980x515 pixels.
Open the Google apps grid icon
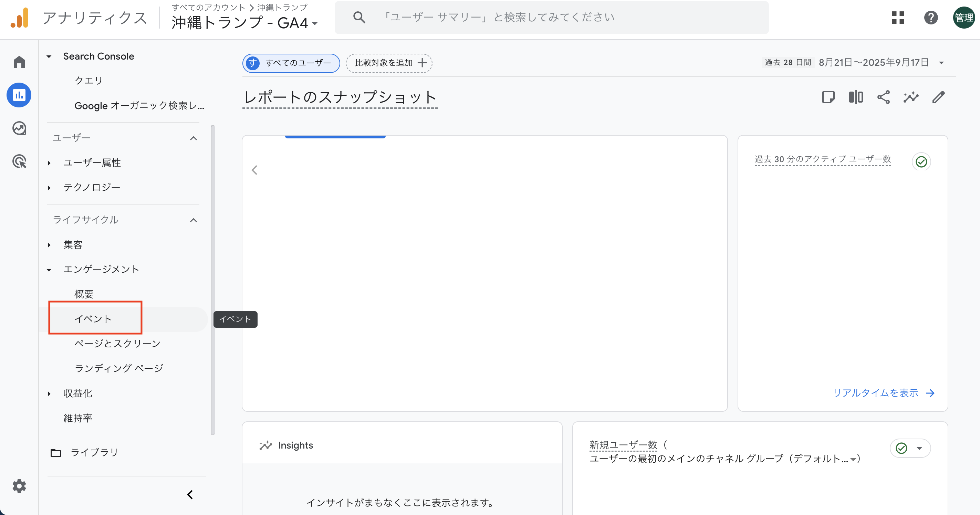pyautogui.click(x=898, y=18)
